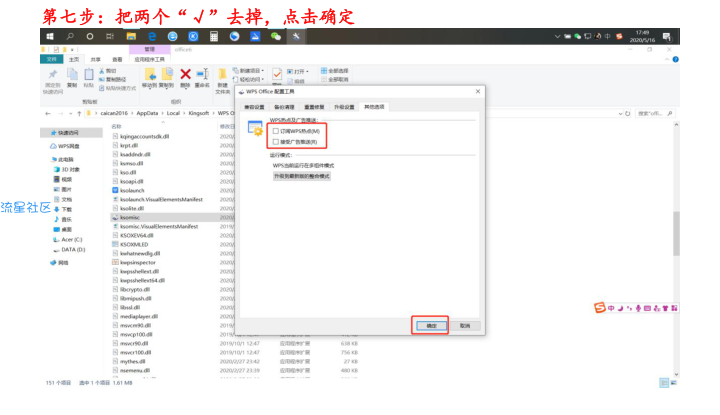The image size is (720, 415).
Task: Open the notification center icon
Action: 667,36
